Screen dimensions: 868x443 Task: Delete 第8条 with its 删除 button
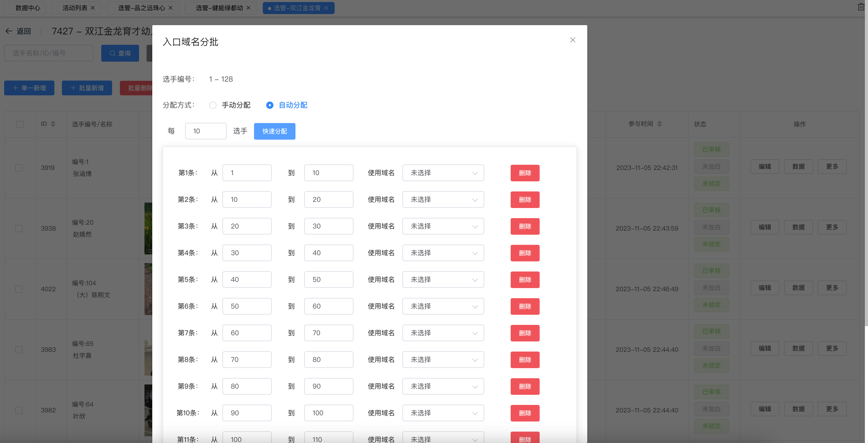click(525, 359)
